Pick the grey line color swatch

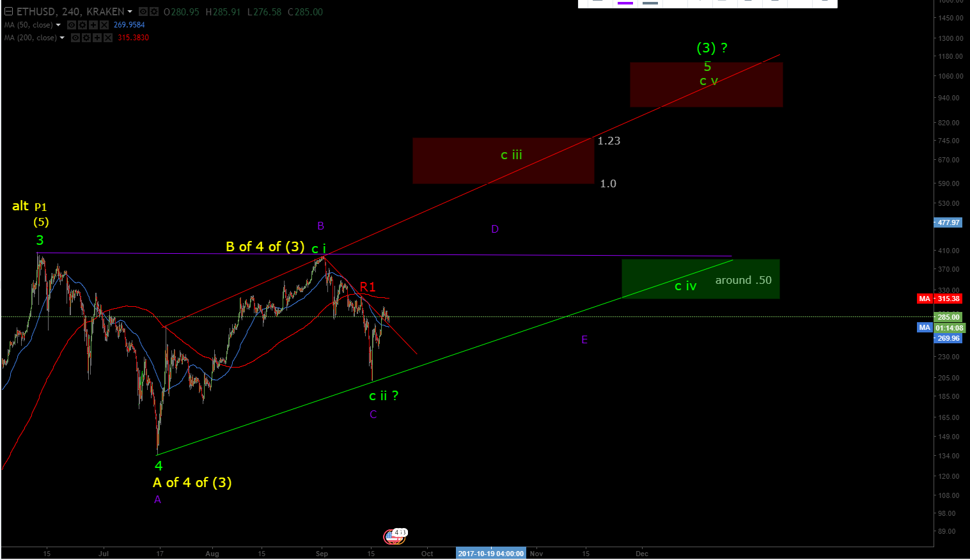coord(650,3)
